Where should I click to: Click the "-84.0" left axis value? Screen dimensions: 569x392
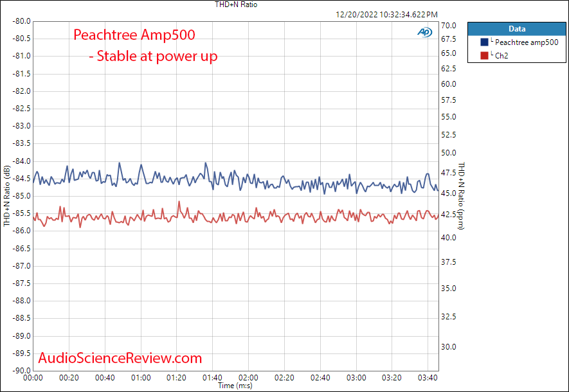[21, 161]
